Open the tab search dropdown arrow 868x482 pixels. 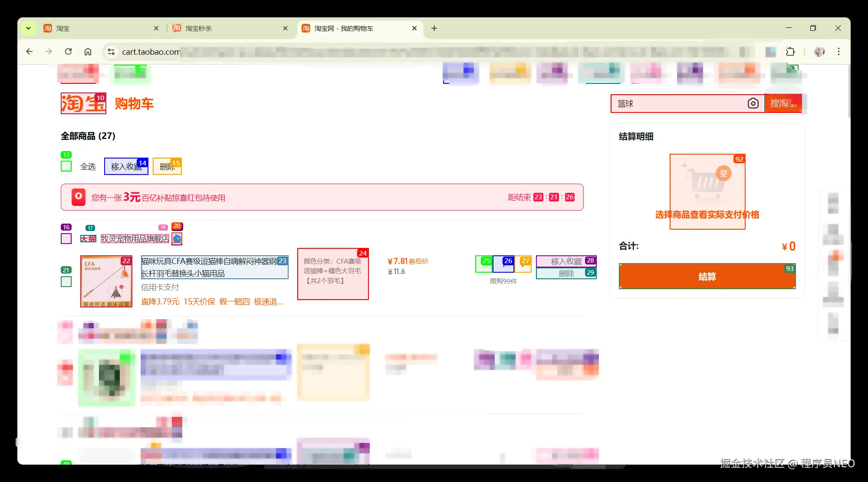click(28, 28)
